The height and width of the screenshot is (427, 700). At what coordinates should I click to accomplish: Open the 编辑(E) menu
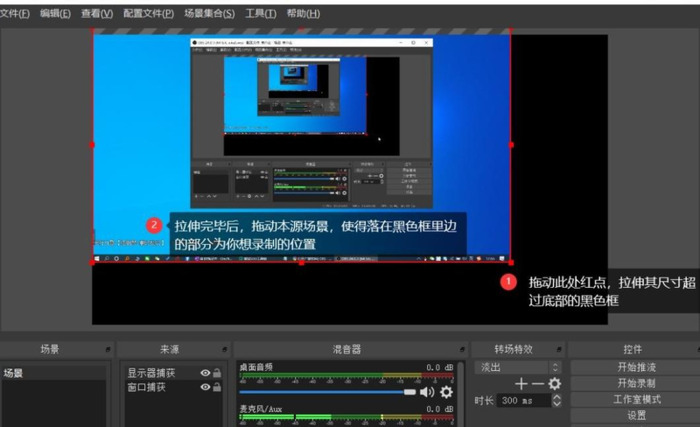[55, 13]
